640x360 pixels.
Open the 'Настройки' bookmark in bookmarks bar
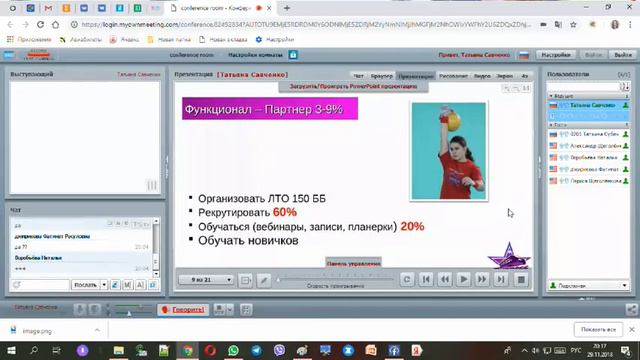pos(275,40)
